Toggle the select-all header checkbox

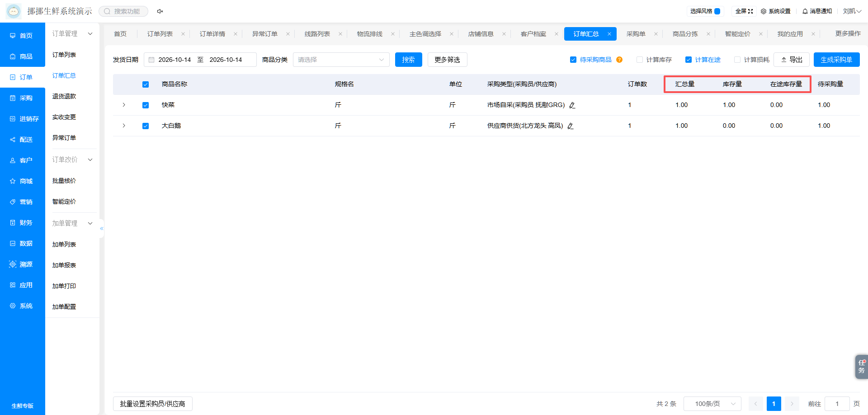click(x=146, y=84)
